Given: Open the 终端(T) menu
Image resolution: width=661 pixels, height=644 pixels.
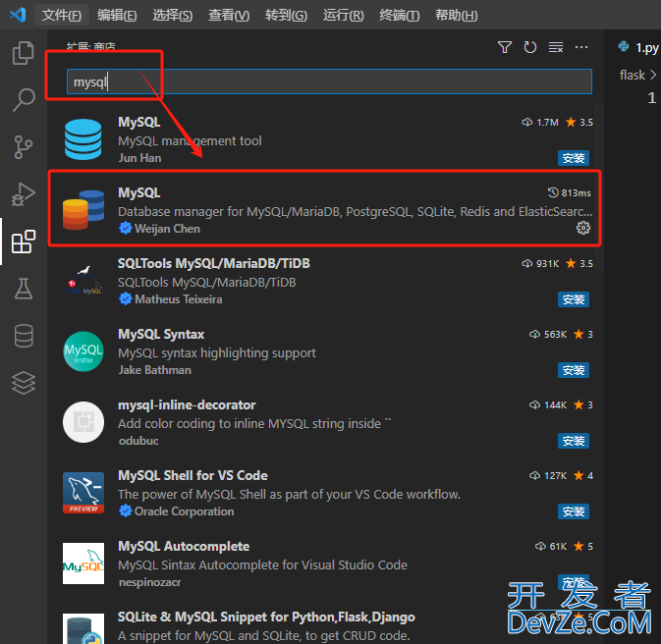Looking at the screenshot, I should 399,15.
